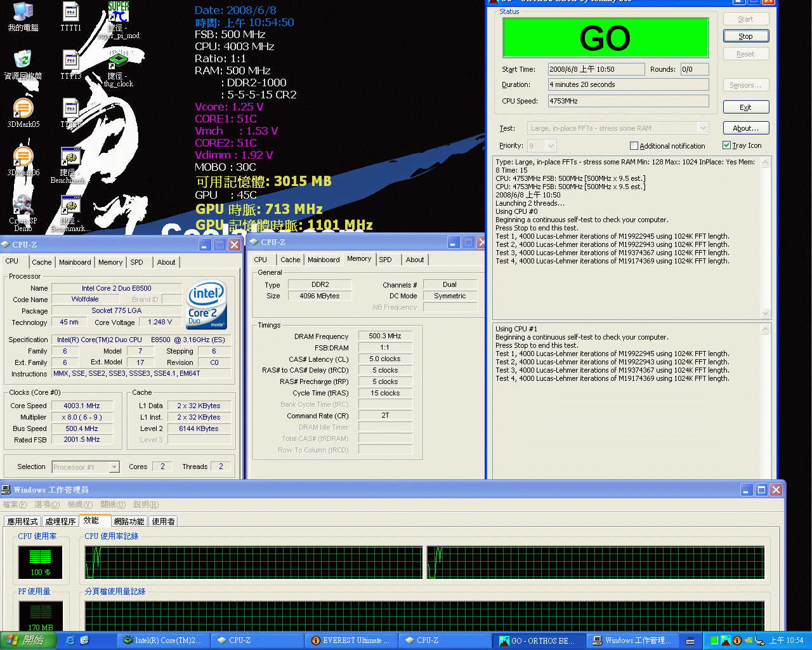Image resolution: width=812 pixels, height=650 pixels.
Task: Switch to CPU tab in Memory CPU-Z window
Action: tap(261, 260)
